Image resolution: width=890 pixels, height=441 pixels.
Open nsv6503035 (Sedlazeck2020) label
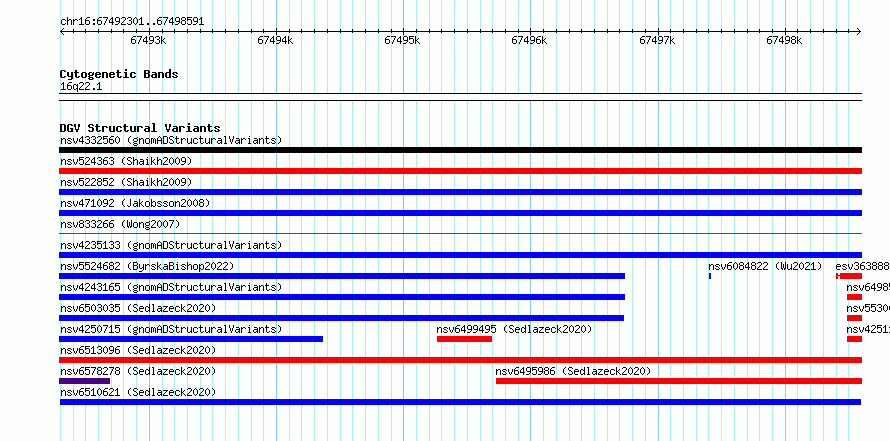[x=138, y=308]
